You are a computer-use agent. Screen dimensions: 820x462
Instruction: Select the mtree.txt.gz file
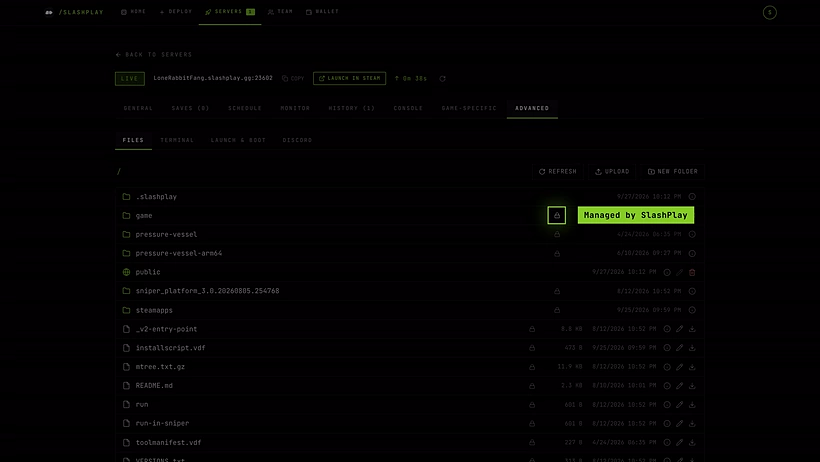pos(160,367)
